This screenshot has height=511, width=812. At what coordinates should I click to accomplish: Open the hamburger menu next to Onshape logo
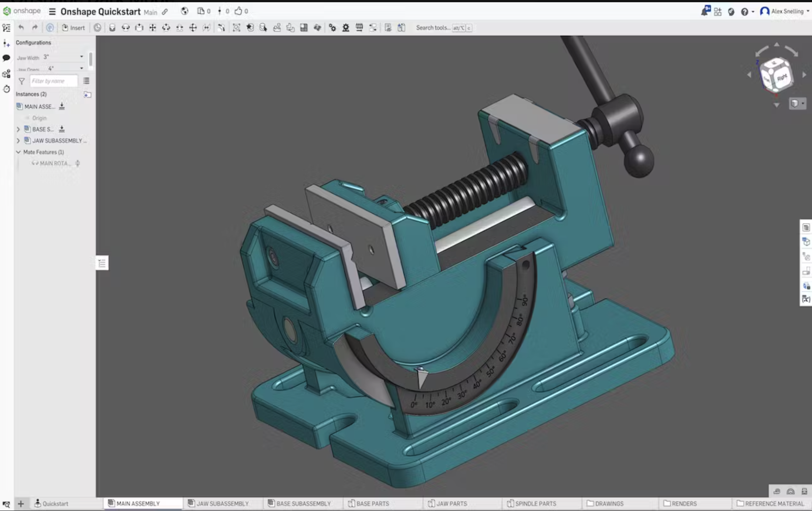[52, 11]
